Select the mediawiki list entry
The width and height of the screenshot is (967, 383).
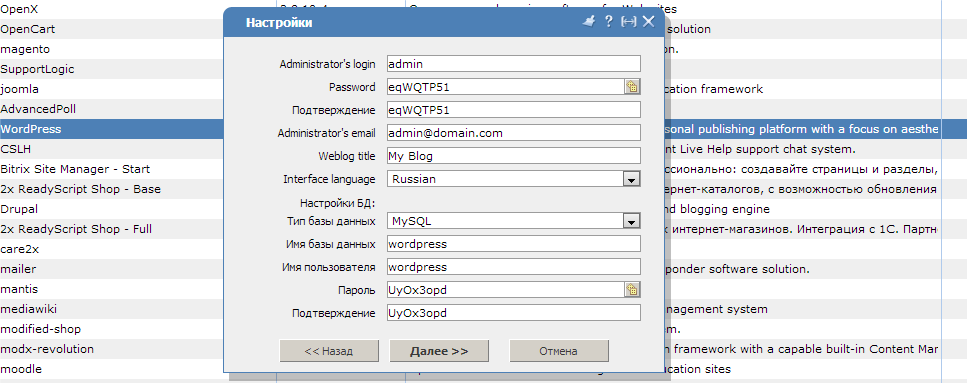click(138, 309)
